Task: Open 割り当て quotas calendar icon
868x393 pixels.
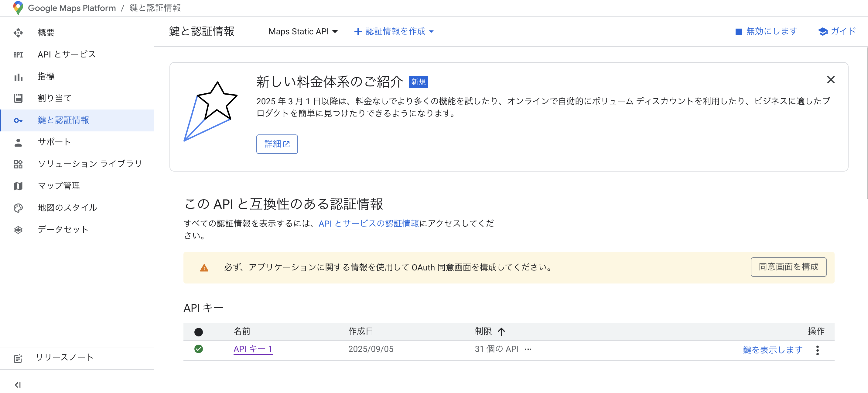Action: pos(18,98)
